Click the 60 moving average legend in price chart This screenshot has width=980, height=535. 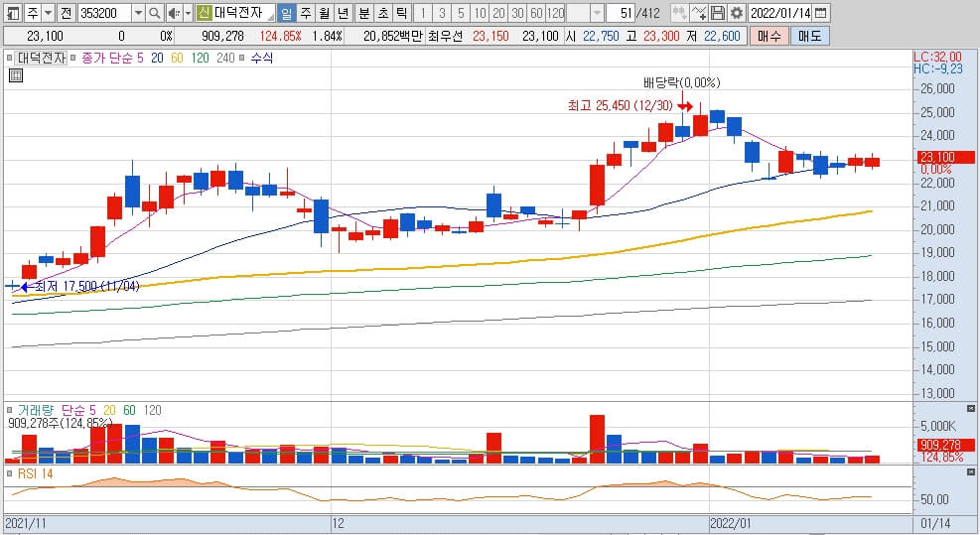[177, 59]
